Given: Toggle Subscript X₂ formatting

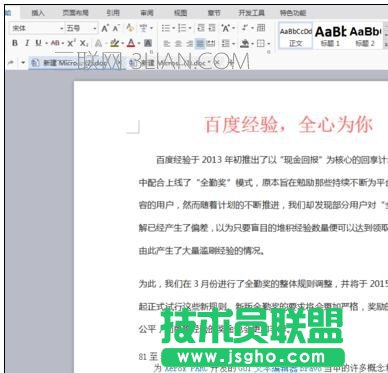Looking at the screenshot, I should pos(84,43).
